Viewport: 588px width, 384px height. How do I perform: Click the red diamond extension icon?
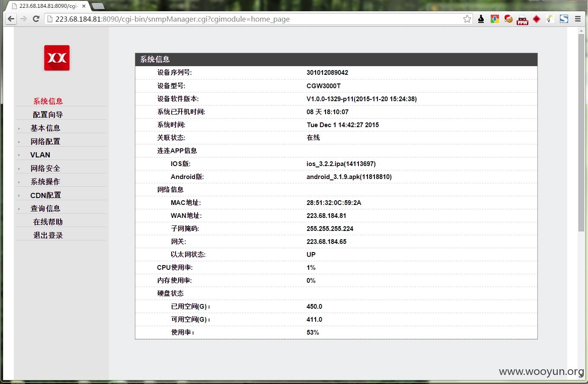point(537,19)
